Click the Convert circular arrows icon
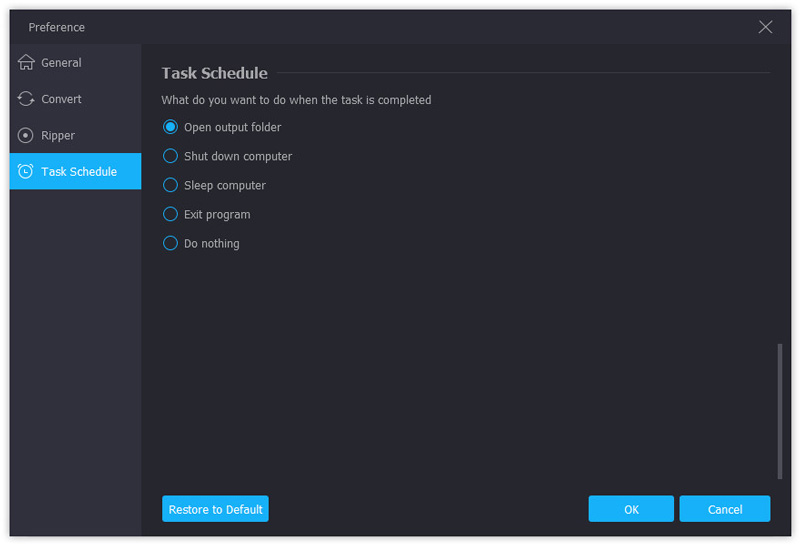 pos(26,99)
